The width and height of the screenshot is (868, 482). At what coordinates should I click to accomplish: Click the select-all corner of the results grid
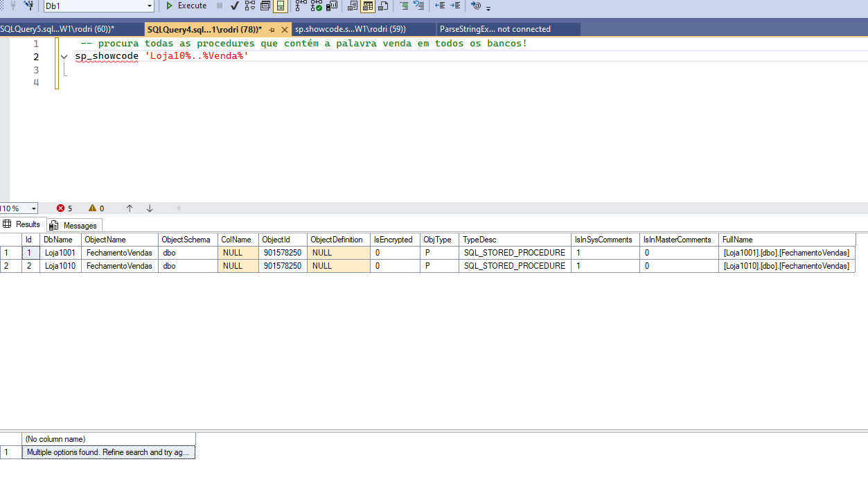[x=11, y=240]
